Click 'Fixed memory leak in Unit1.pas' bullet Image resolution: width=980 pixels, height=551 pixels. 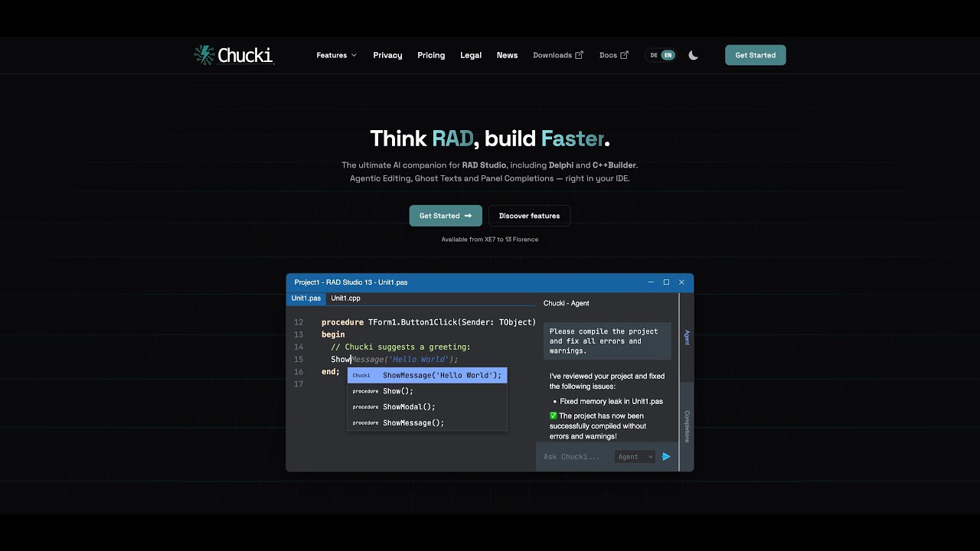click(611, 401)
